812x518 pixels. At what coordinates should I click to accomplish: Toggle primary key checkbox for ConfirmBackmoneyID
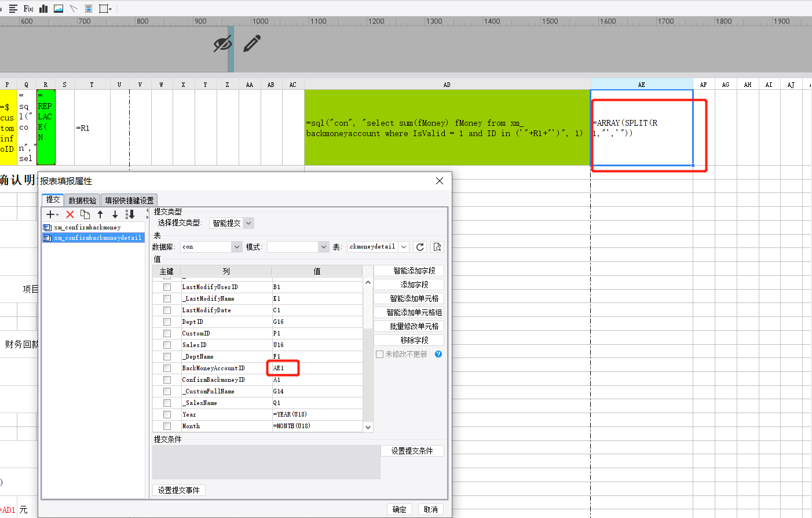pyautogui.click(x=167, y=380)
